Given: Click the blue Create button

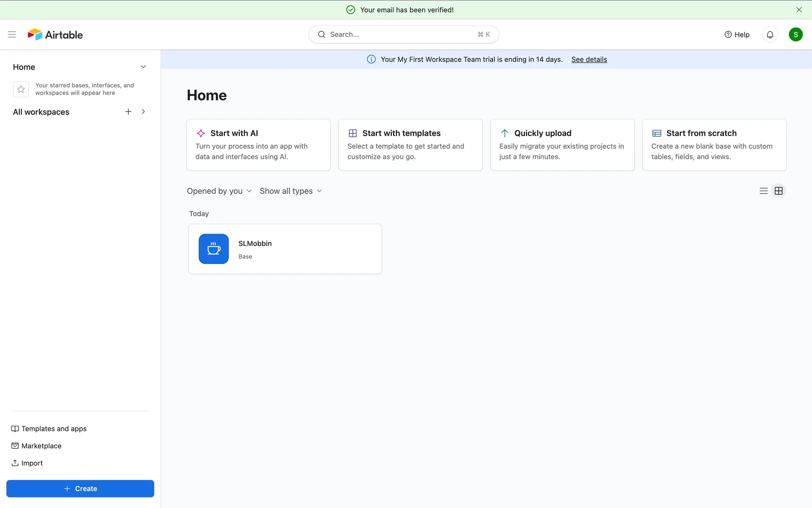Looking at the screenshot, I should tap(80, 489).
